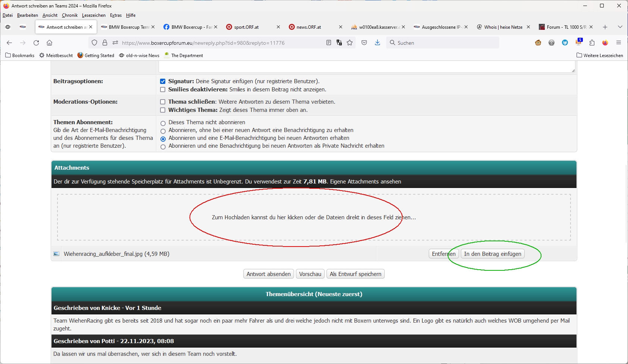Click the Antwort absenden button
This screenshot has height=364, width=628.
click(268, 274)
